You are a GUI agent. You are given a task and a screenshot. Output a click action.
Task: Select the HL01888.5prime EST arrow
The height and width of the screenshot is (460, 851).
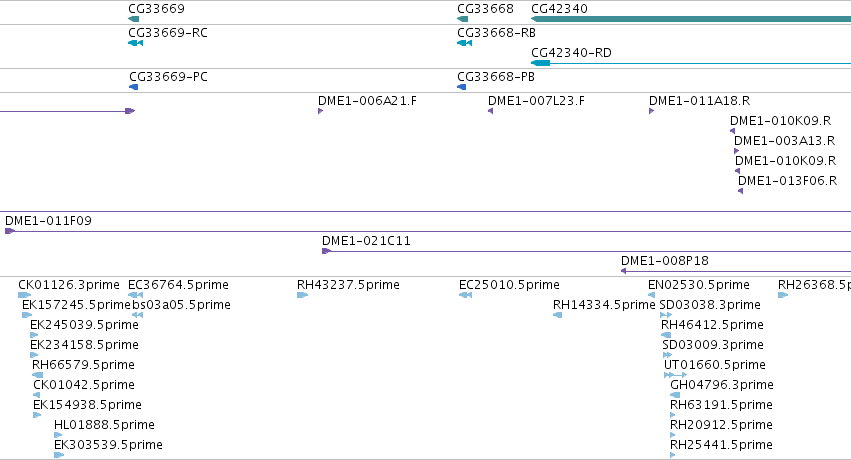(58, 435)
